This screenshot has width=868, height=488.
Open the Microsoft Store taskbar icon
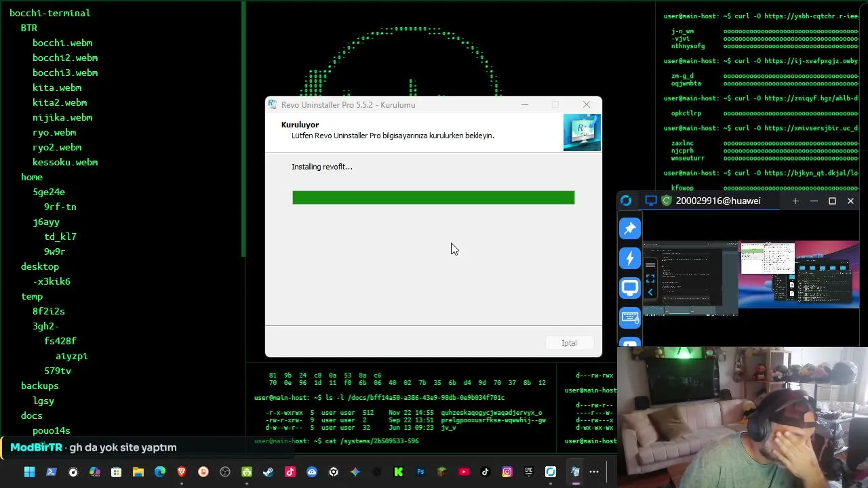(117, 472)
